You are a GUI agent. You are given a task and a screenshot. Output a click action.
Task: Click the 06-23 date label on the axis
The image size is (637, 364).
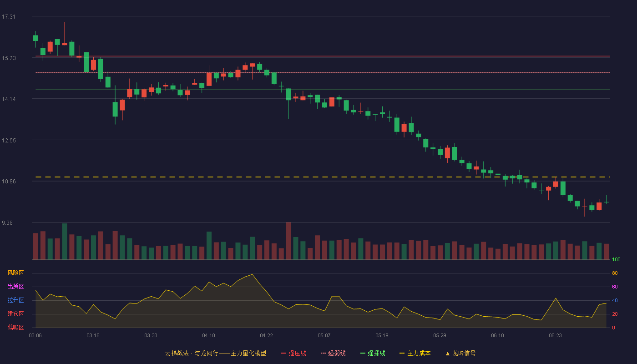click(555, 335)
